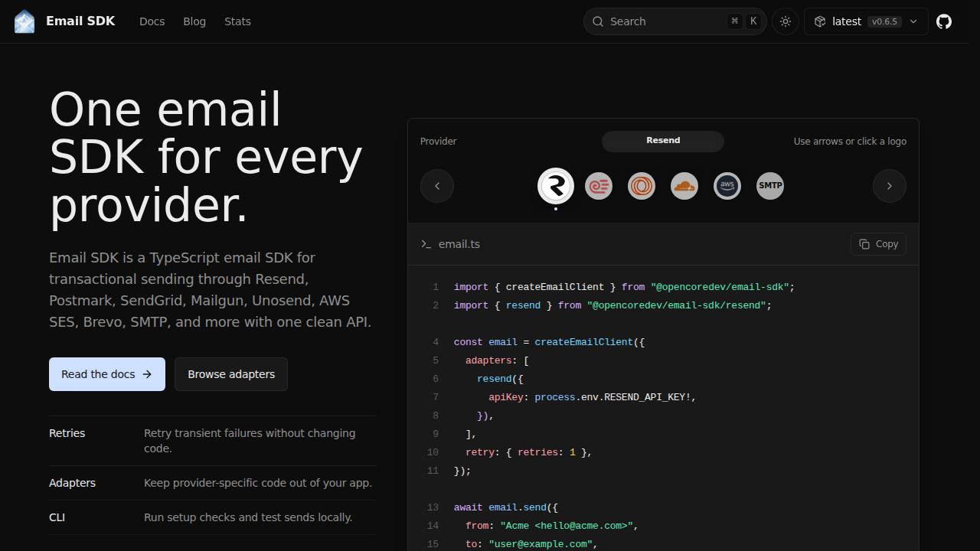The height and width of the screenshot is (551, 980).
Task: Click the 'retry: { retries: 1 }' code line
Action: (x=529, y=452)
